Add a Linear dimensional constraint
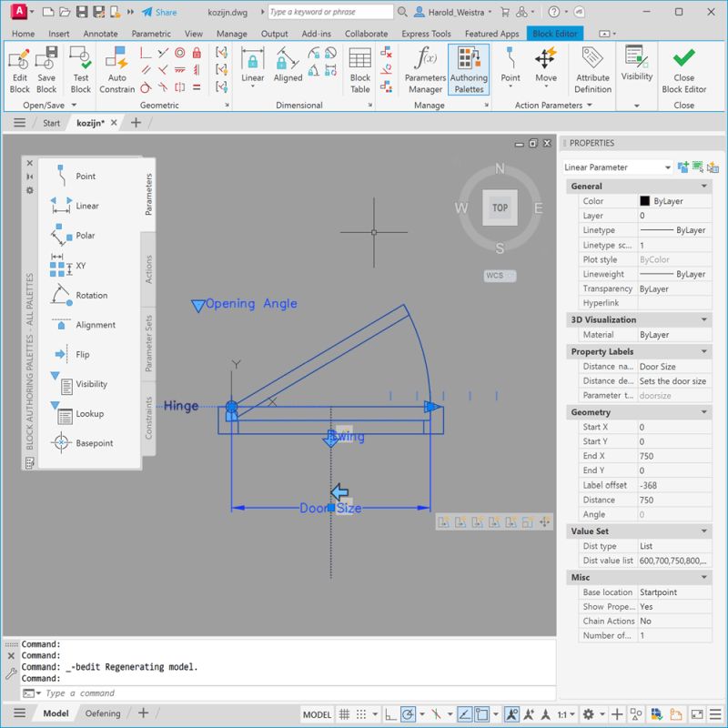 253,66
